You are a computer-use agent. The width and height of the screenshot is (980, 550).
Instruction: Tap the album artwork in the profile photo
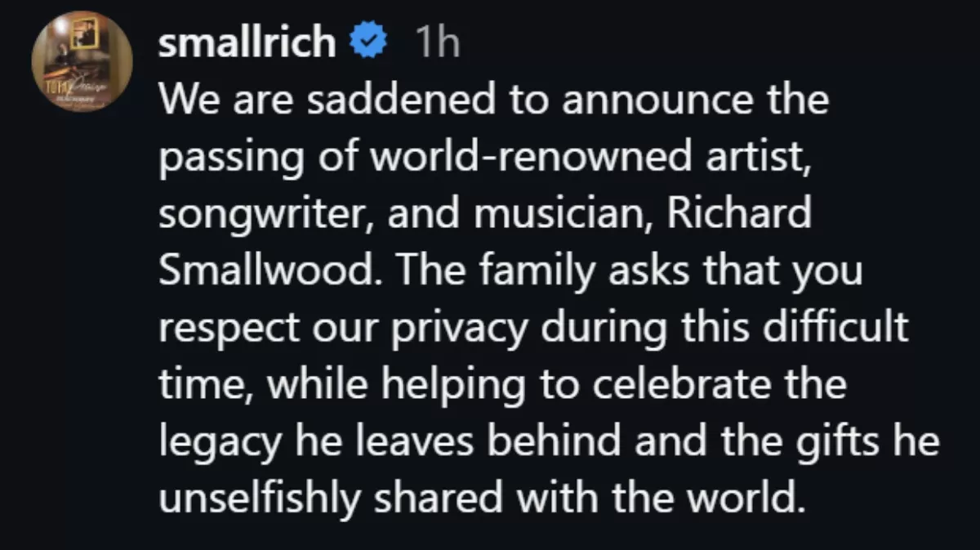pyautogui.click(x=82, y=60)
